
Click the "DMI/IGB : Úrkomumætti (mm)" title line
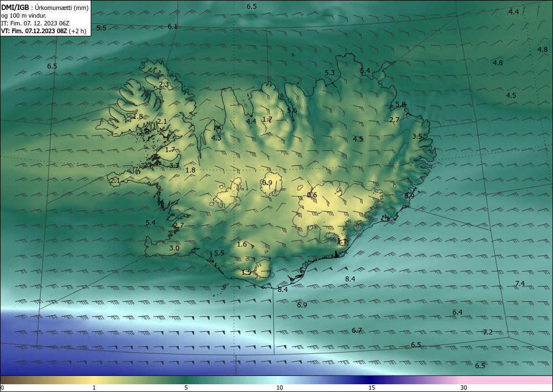coord(45,7)
